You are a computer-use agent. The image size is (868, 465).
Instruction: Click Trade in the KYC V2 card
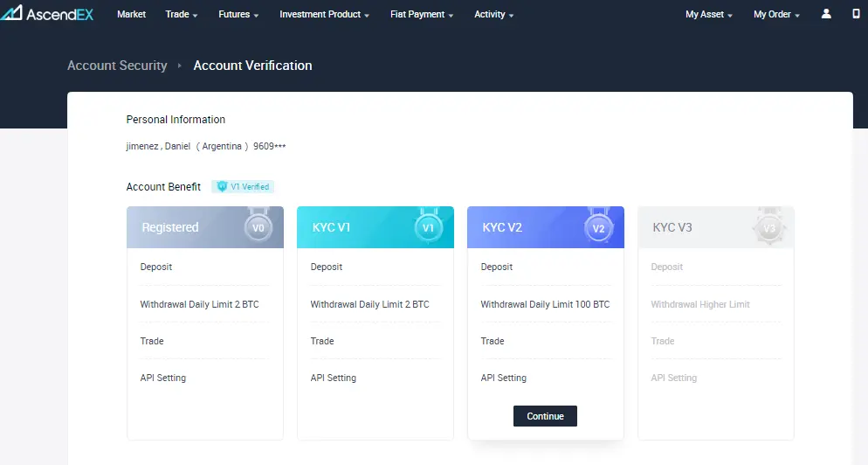(493, 341)
